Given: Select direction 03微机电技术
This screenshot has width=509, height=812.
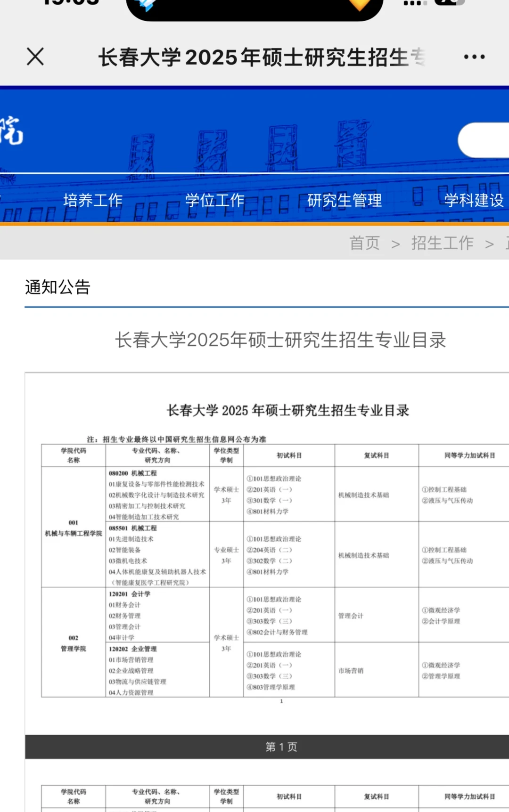Looking at the screenshot, I should coord(128,561).
